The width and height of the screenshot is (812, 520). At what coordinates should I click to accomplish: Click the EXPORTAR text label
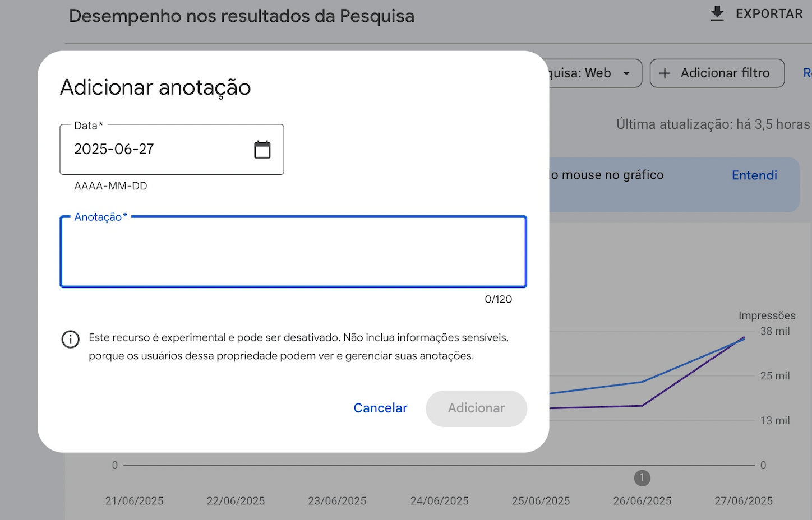(769, 14)
